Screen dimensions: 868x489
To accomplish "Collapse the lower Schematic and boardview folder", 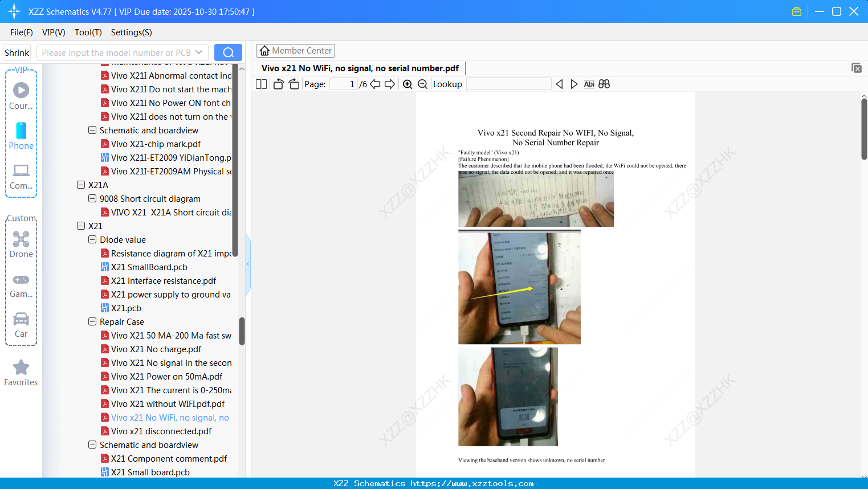I will [92, 445].
